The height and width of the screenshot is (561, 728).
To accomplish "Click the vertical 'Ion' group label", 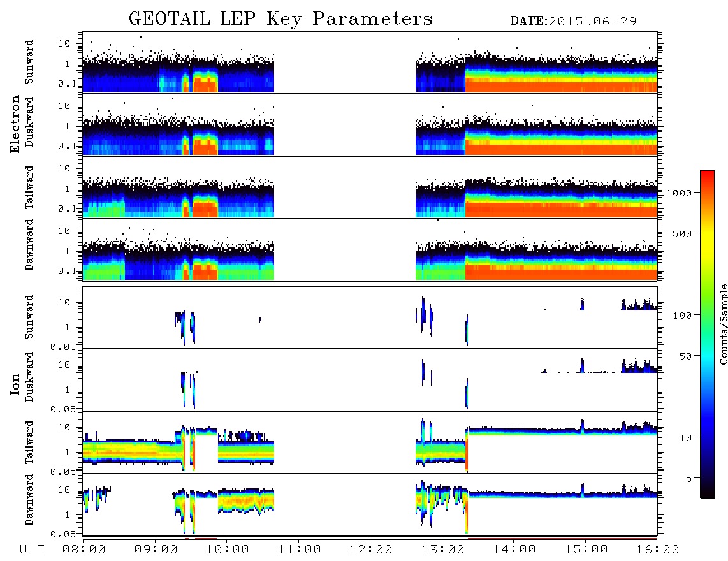I will (x=15, y=384).
